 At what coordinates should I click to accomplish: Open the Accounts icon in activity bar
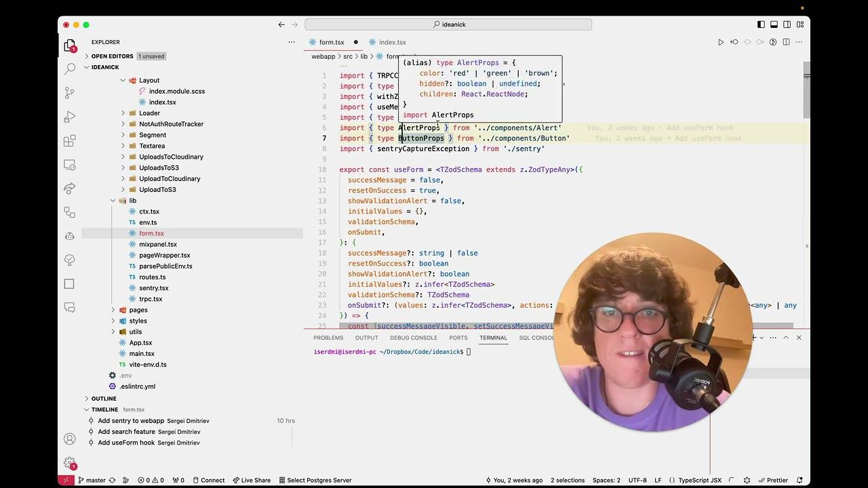pyautogui.click(x=69, y=439)
